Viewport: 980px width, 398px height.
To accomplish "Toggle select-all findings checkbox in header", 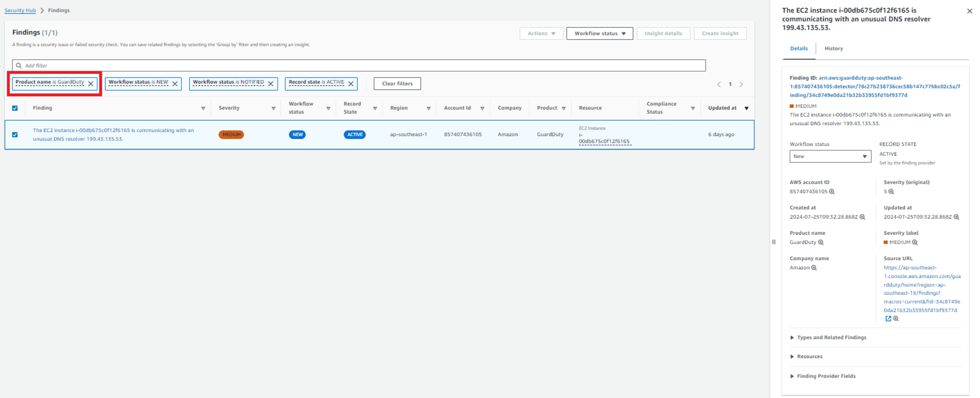I will (x=15, y=108).
